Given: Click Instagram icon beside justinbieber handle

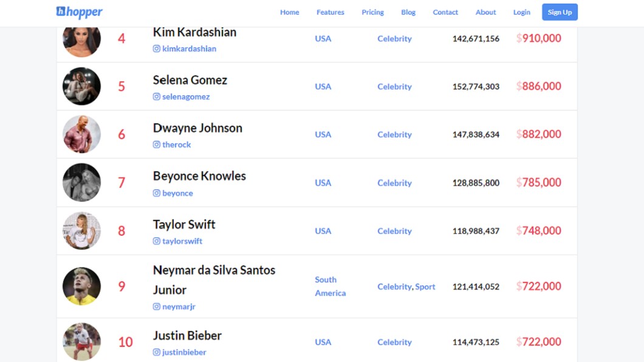Looking at the screenshot, I should coord(157,352).
